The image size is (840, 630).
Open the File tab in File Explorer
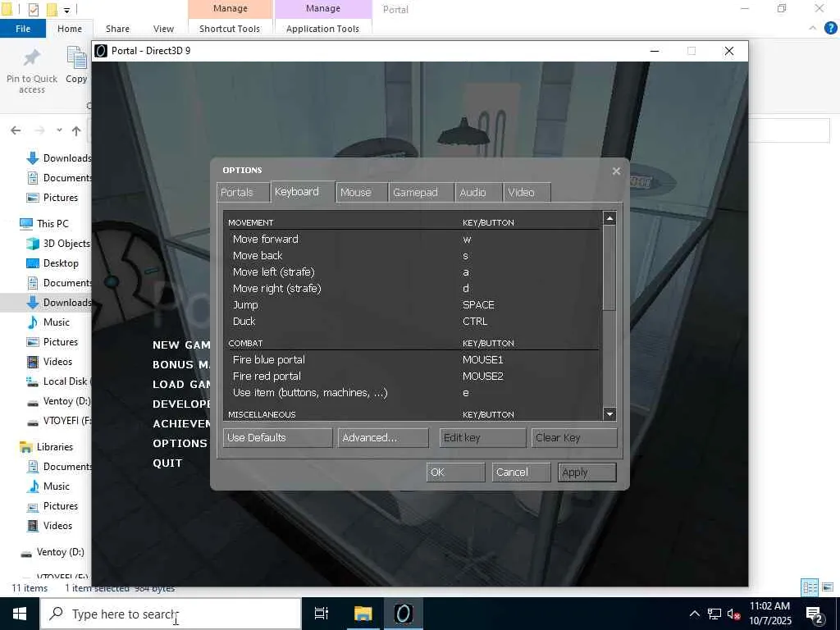(x=22, y=29)
